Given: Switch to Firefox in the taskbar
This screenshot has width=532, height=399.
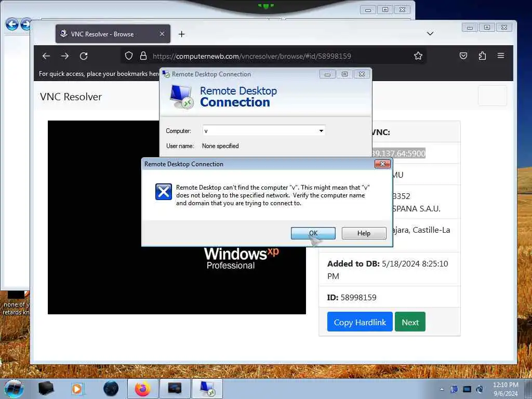Looking at the screenshot, I should pyautogui.click(x=142, y=389).
